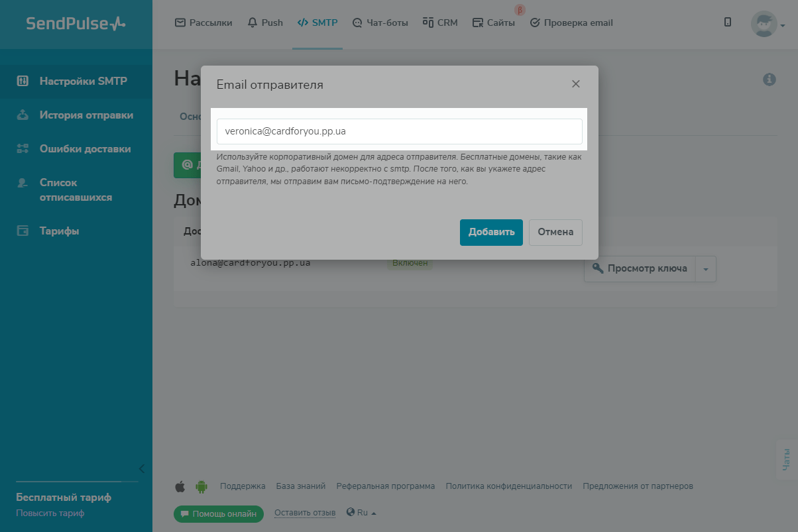The image size is (798, 532).
Task: Click the info icon near page title
Action: [769, 80]
